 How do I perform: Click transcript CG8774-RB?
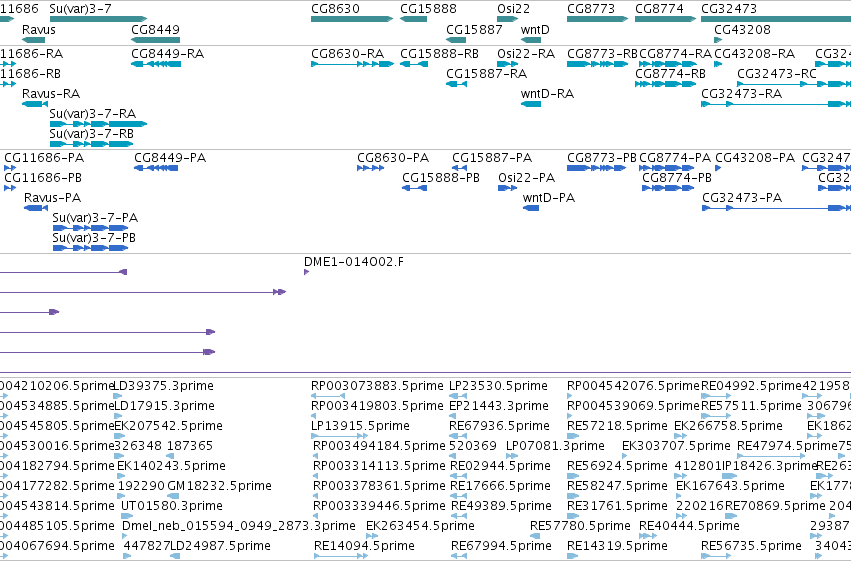tap(670, 74)
